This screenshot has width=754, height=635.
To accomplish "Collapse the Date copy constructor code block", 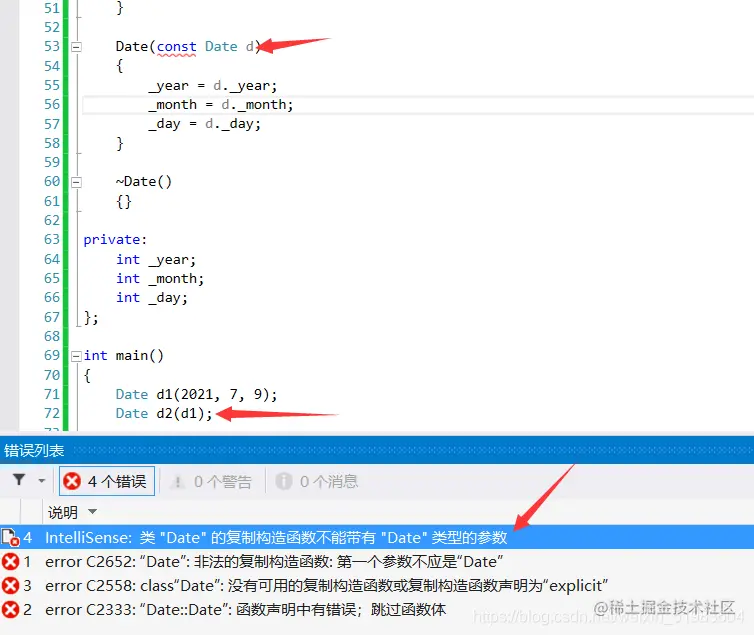I will point(76,47).
